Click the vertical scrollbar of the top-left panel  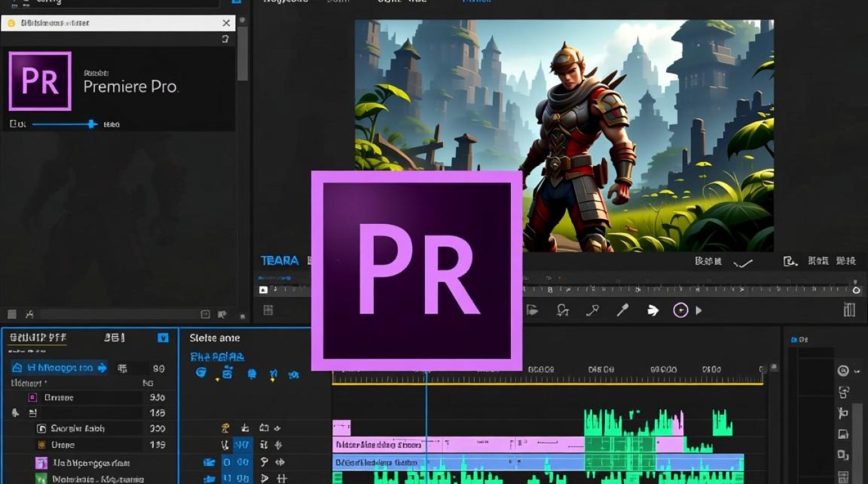pyautogui.click(x=243, y=54)
